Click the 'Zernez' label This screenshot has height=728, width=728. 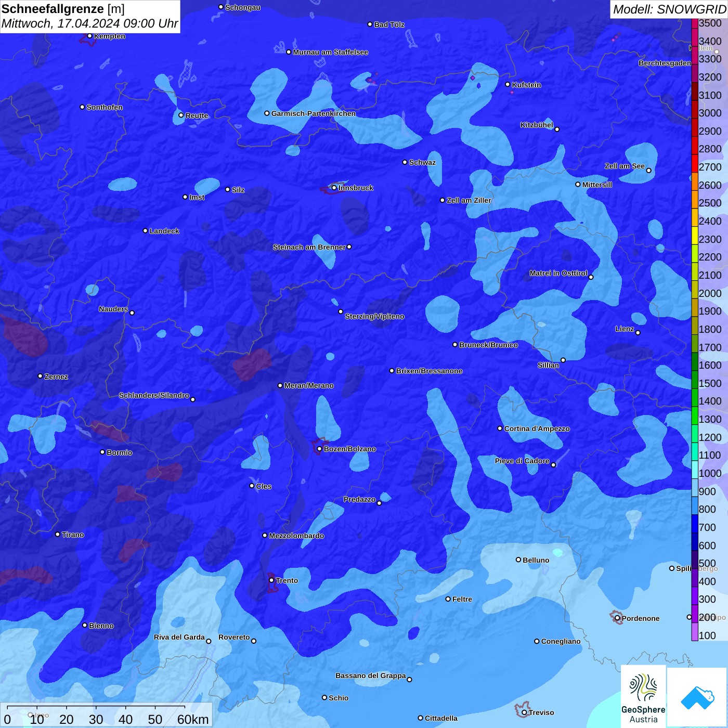pos(56,376)
